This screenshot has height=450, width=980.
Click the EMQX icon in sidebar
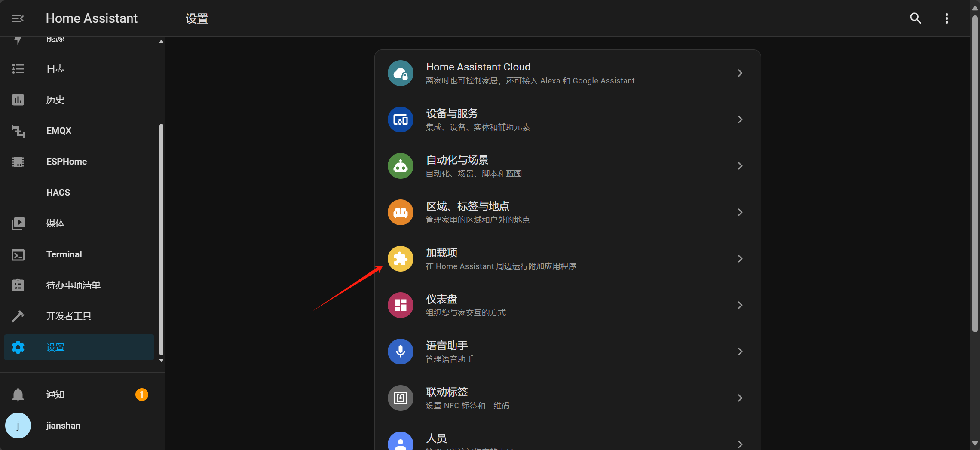click(18, 131)
